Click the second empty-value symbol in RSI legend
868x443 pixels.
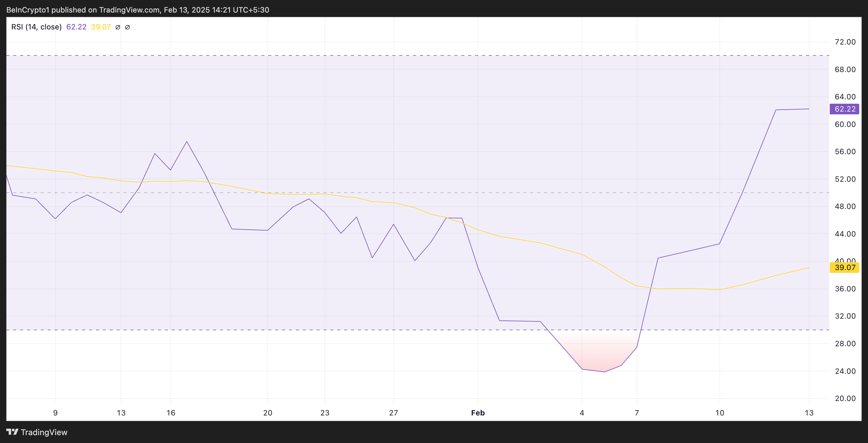127,27
